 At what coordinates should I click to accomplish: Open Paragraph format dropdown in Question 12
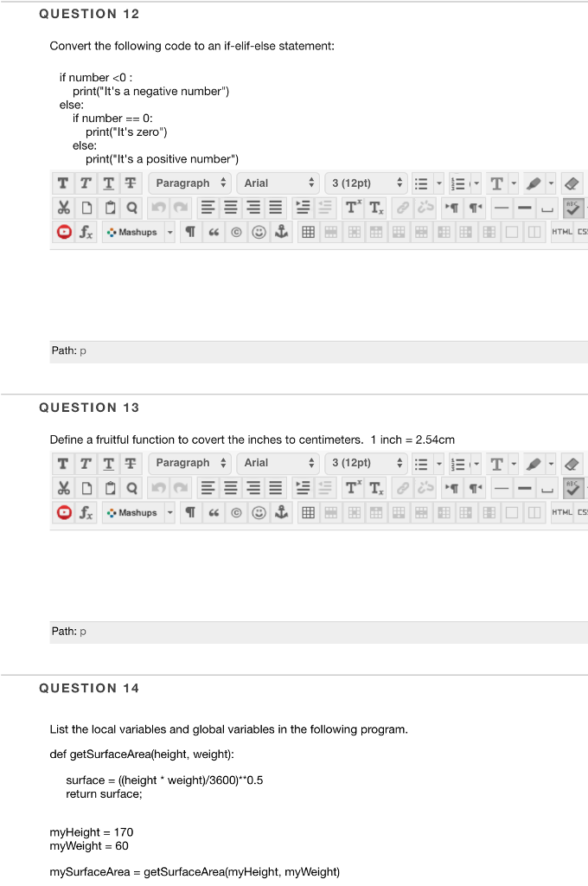(189, 183)
